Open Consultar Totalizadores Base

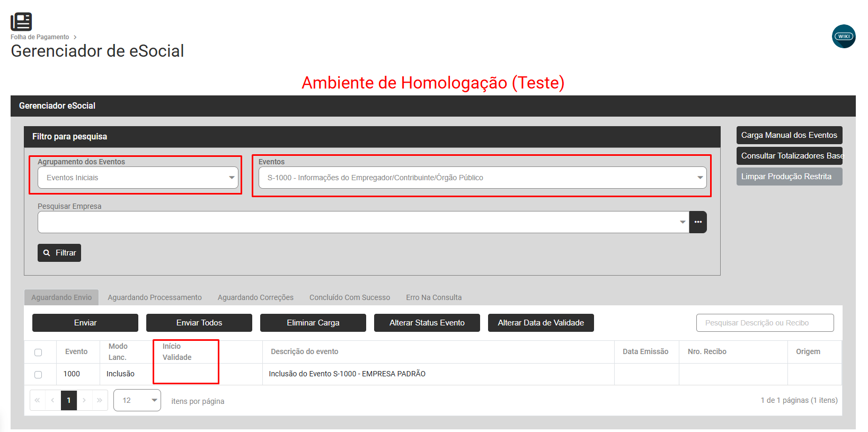pyautogui.click(x=790, y=156)
